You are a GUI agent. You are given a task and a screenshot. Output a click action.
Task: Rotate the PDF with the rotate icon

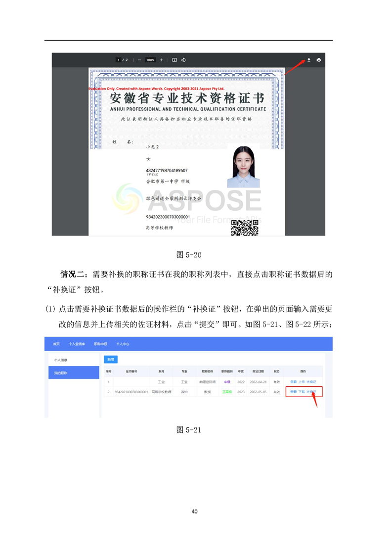[x=183, y=60]
